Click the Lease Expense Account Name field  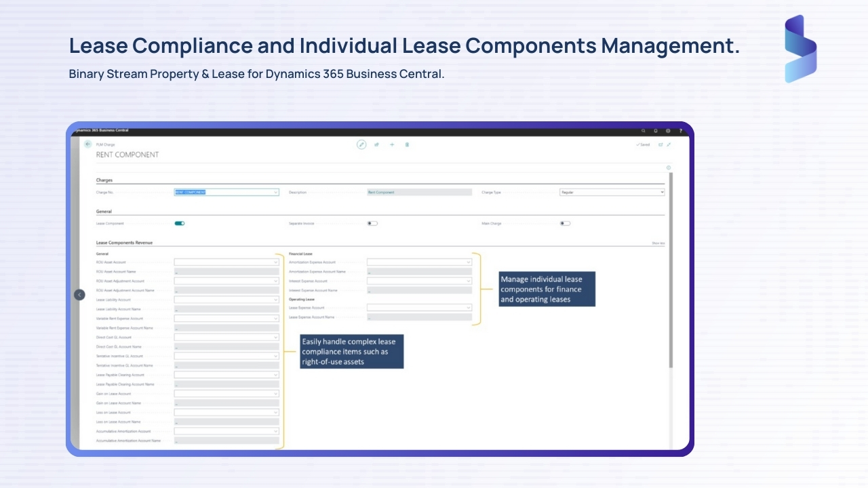[x=419, y=317]
